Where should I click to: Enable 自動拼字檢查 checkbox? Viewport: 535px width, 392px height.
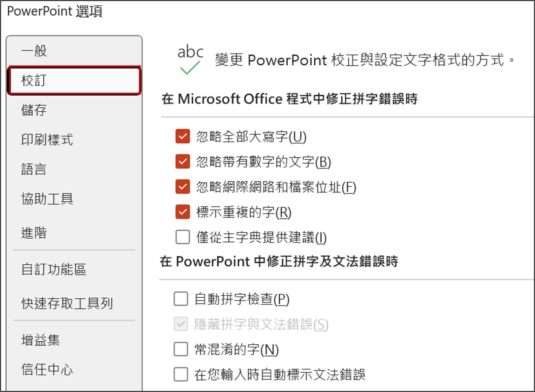(181, 299)
